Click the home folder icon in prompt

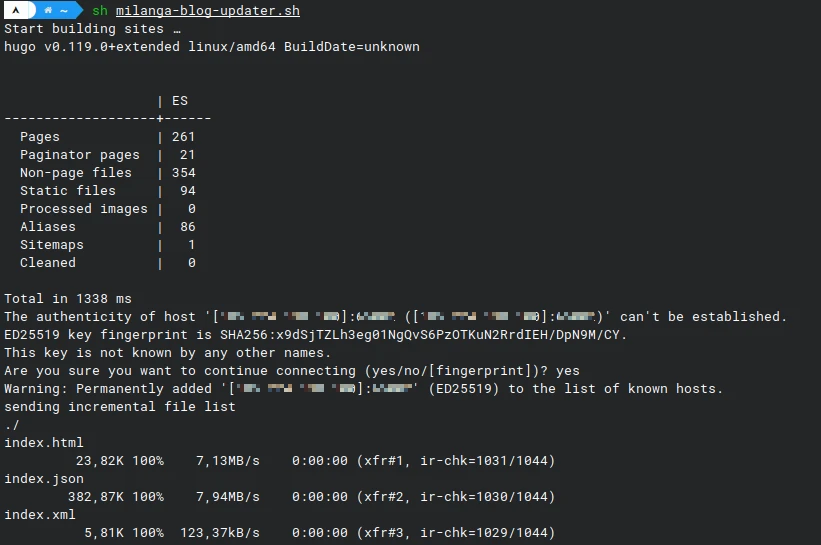[48, 10]
